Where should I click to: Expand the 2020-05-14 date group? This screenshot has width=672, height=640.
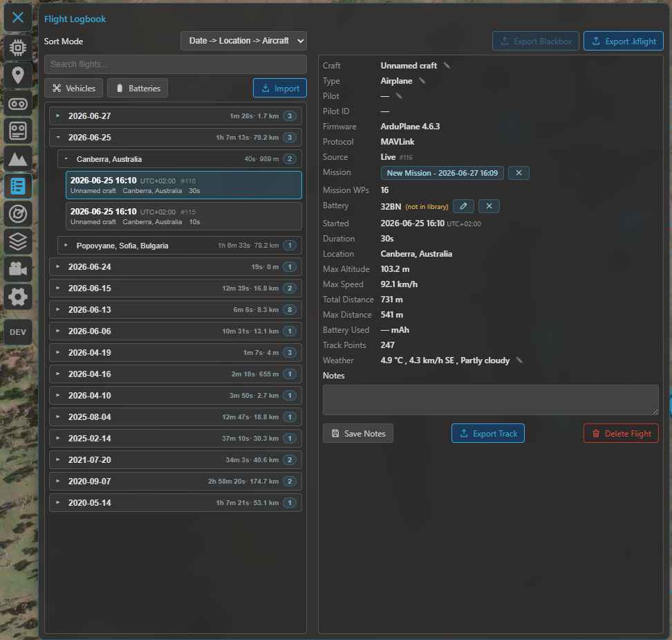(176, 503)
